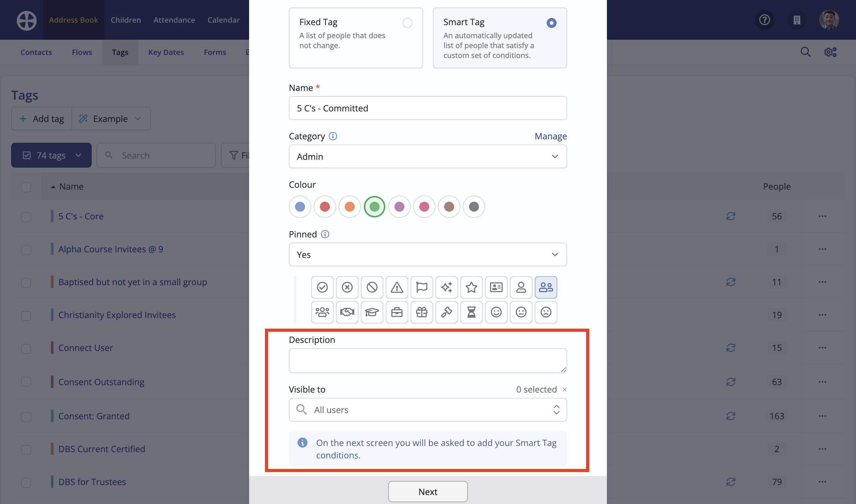The image size is (856, 504).
Task: Tick the checkbox for DBS Current Certified
Action: pos(26,450)
